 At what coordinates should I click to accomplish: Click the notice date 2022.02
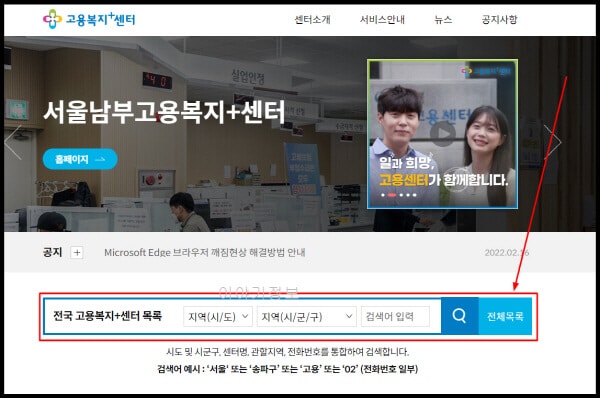[507, 253]
